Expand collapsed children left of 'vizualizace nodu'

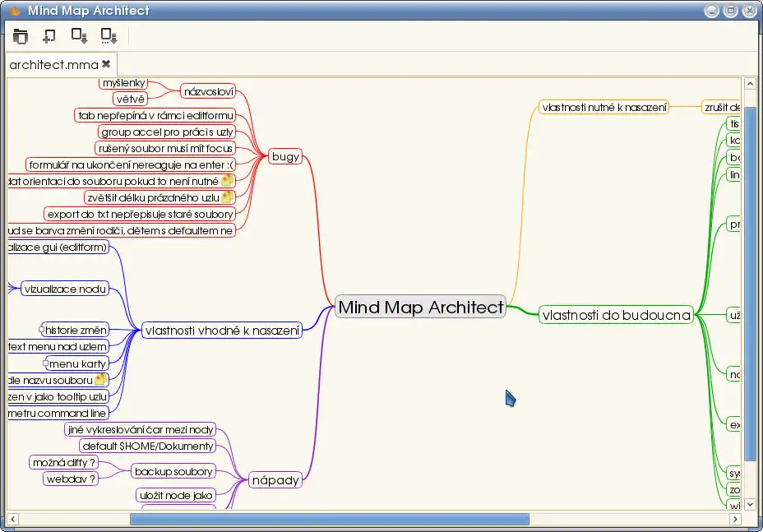tap(13, 288)
